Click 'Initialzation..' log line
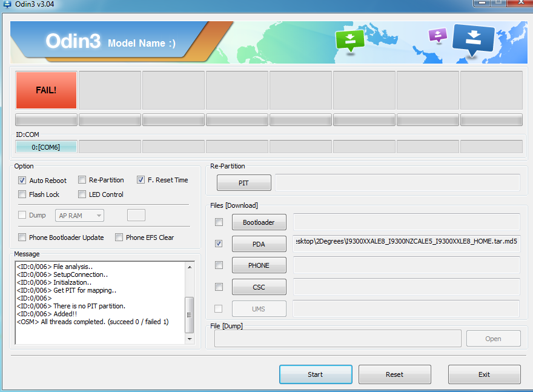Screen dimensions: 533x392 pyautogui.click(x=54, y=282)
